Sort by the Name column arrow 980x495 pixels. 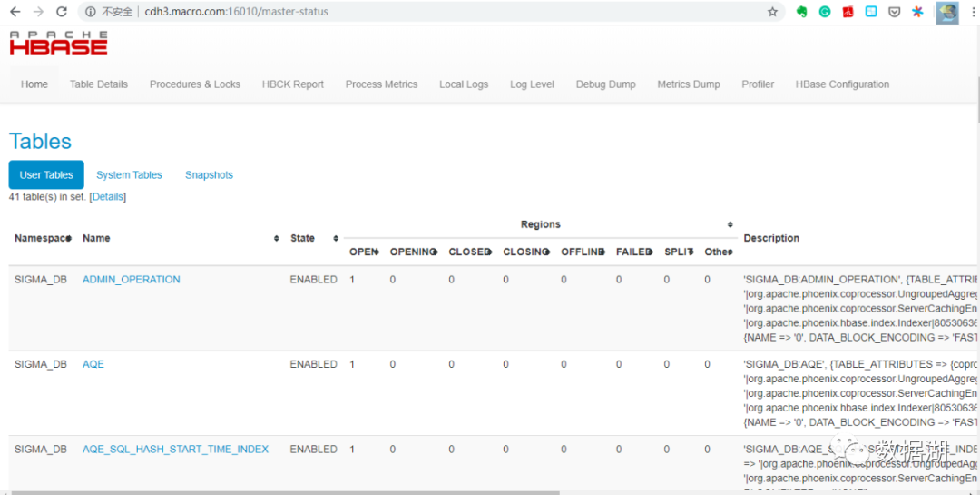[x=276, y=239]
